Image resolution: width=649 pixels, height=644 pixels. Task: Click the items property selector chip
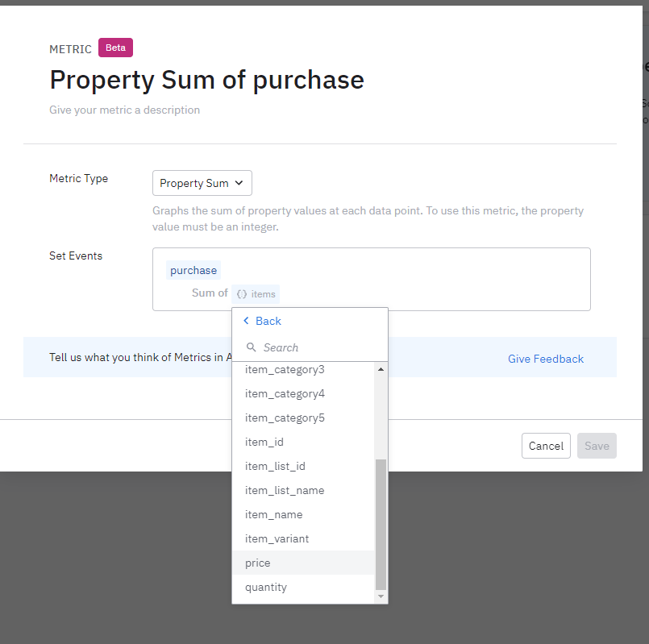(x=256, y=294)
